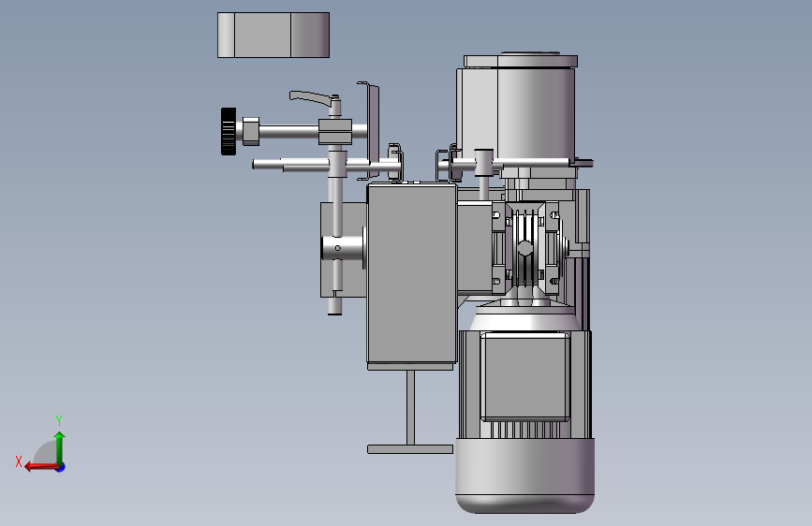
Task: Click the X label on the axis triad
Action: click(x=19, y=461)
